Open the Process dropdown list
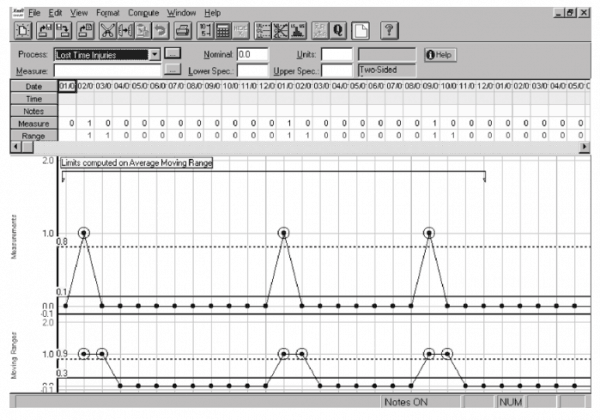 [x=154, y=54]
